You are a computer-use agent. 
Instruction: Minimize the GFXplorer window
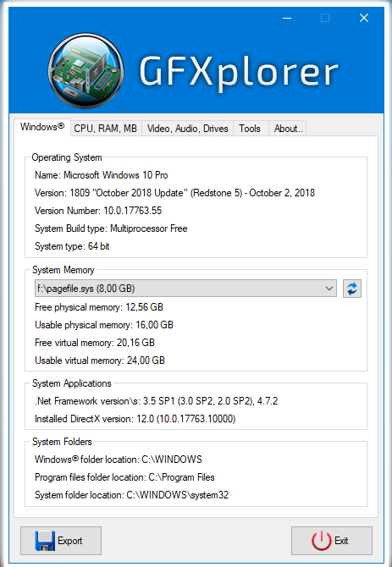coord(287,18)
